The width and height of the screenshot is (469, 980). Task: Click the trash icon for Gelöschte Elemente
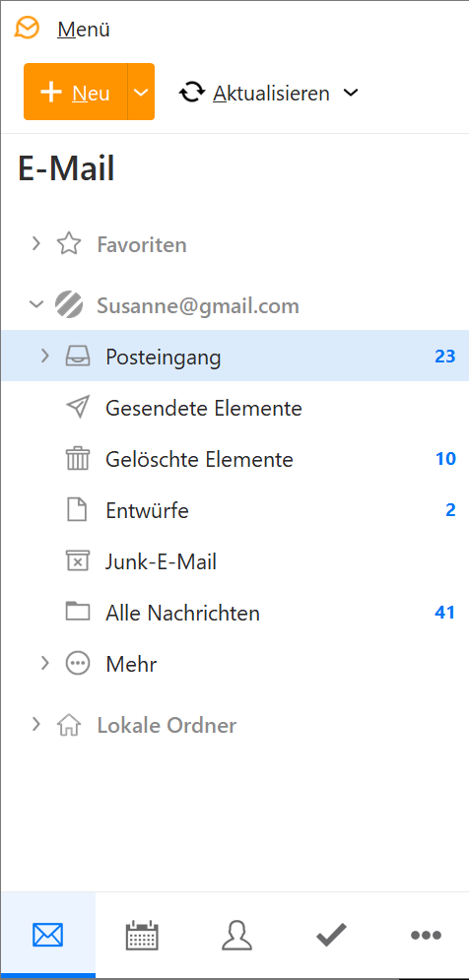pos(78,459)
